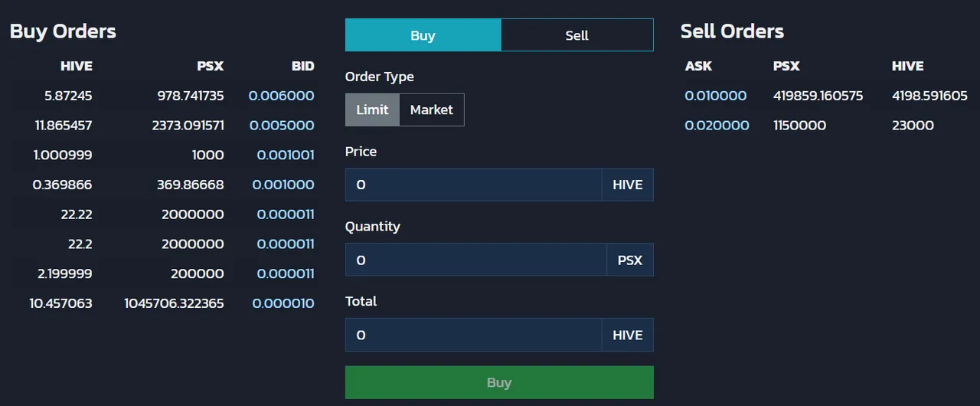Select bid price 0.001000
Image resolution: width=980 pixels, height=406 pixels.
285,185
